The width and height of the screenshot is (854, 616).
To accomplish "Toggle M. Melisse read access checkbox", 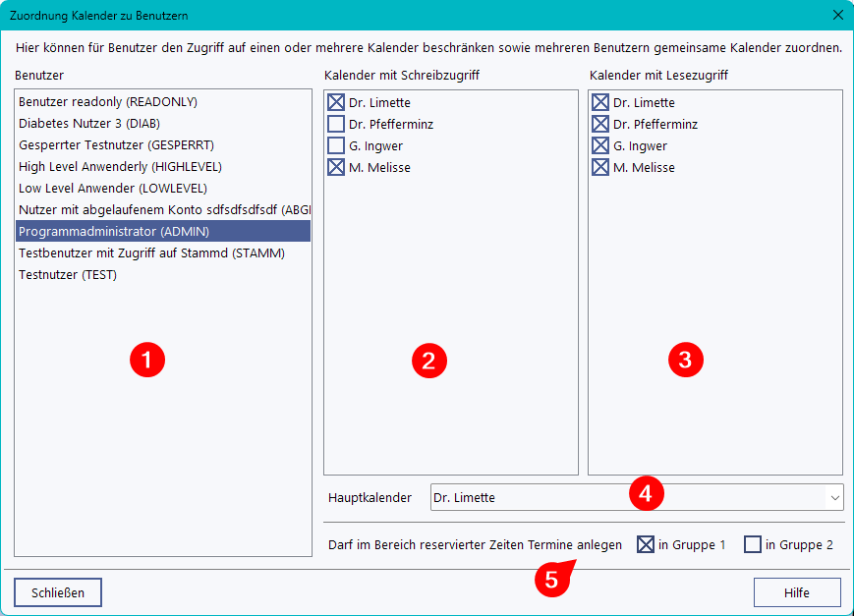I will point(600,168).
